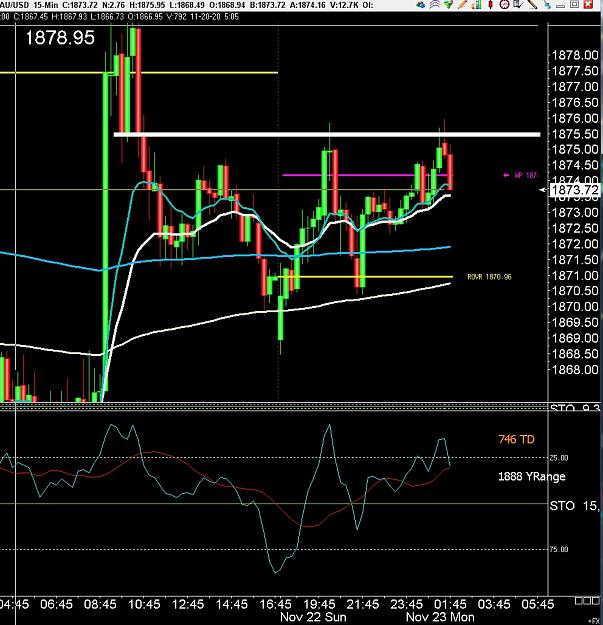Click the 10:45 time axis label
The width and height of the screenshot is (603, 625).
(x=144, y=604)
